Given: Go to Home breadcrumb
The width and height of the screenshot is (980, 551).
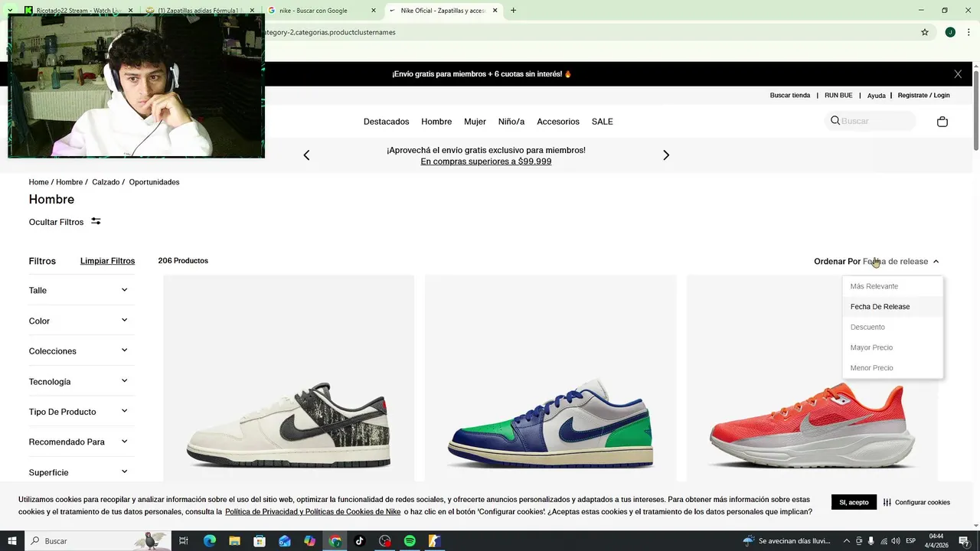Looking at the screenshot, I should [38, 182].
